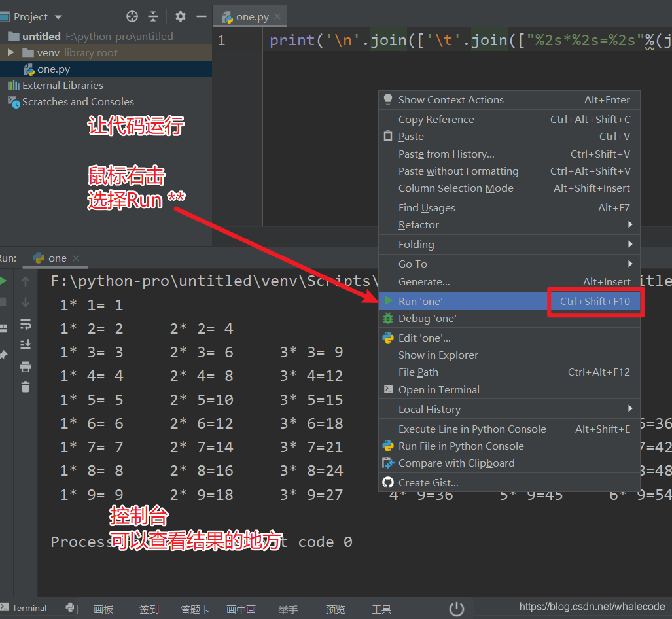Image resolution: width=672 pixels, height=619 pixels.
Task: Click the trash clear-all icon
Action: [26, 387]
